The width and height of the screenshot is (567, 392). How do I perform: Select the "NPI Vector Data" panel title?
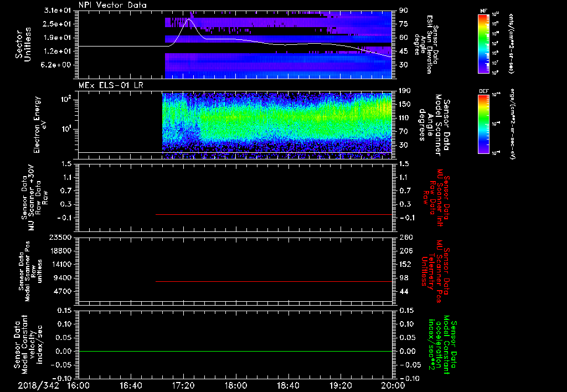coord(112,5)
